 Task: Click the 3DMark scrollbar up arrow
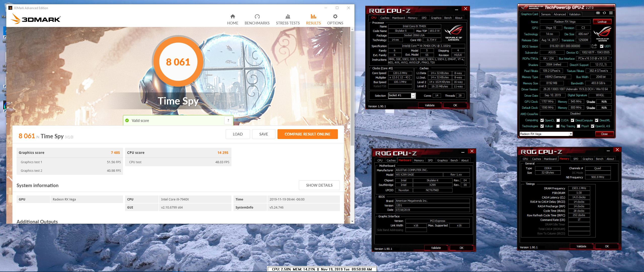[x=352, y=29]
